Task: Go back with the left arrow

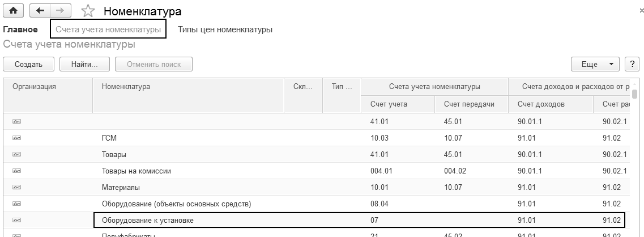Action: (40, 10)
